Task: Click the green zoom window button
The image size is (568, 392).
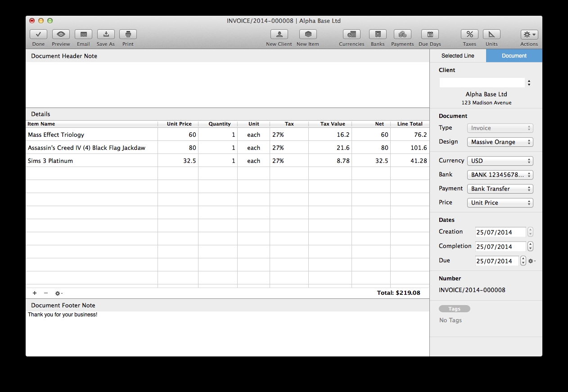Action: tap(50, 21)
